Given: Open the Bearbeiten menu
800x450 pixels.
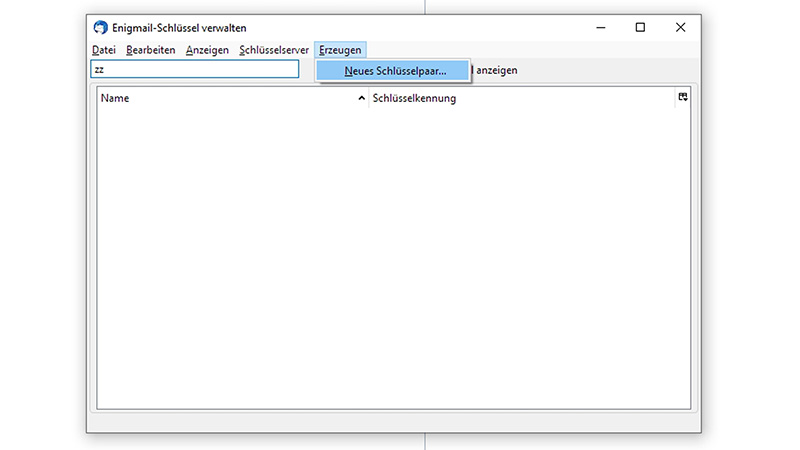Looking at the screenshot, I should (x=151, y=50).
